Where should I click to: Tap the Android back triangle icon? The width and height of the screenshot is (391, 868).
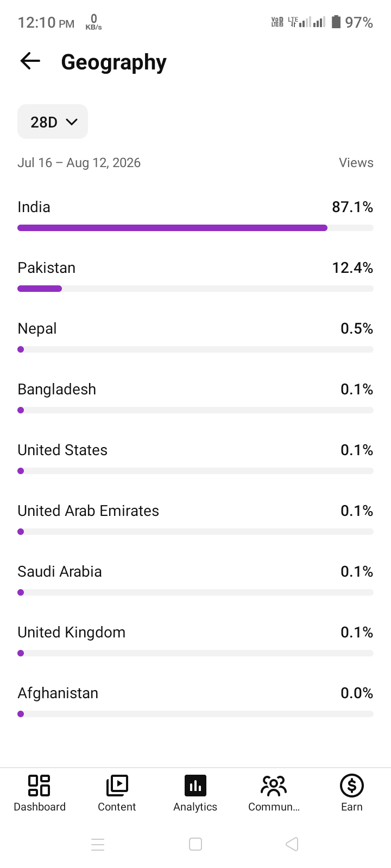click(292, 844)
